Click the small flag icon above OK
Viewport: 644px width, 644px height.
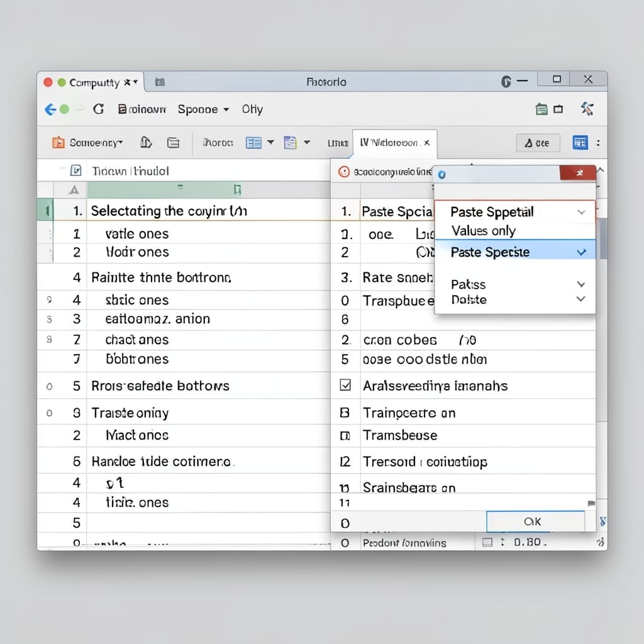point(591,503)
